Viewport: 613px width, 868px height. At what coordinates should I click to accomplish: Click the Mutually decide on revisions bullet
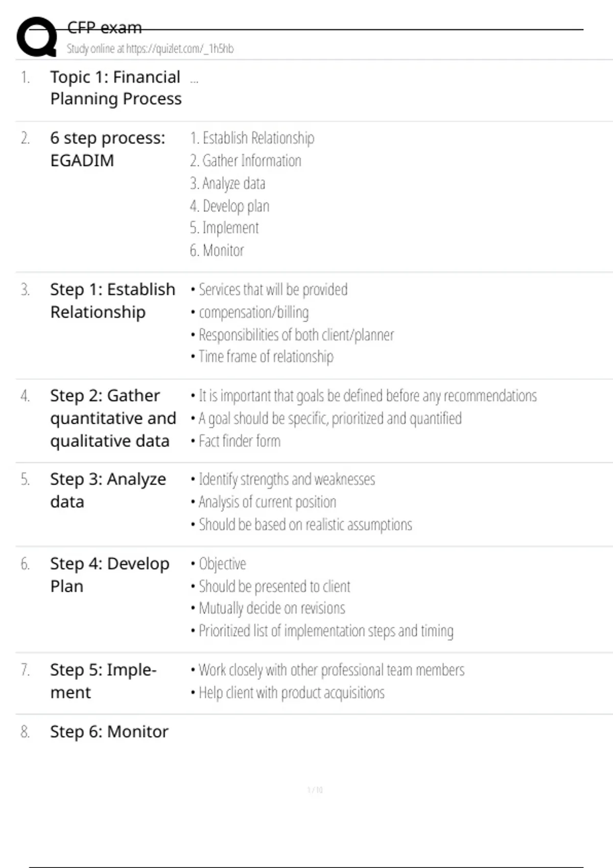272,608
